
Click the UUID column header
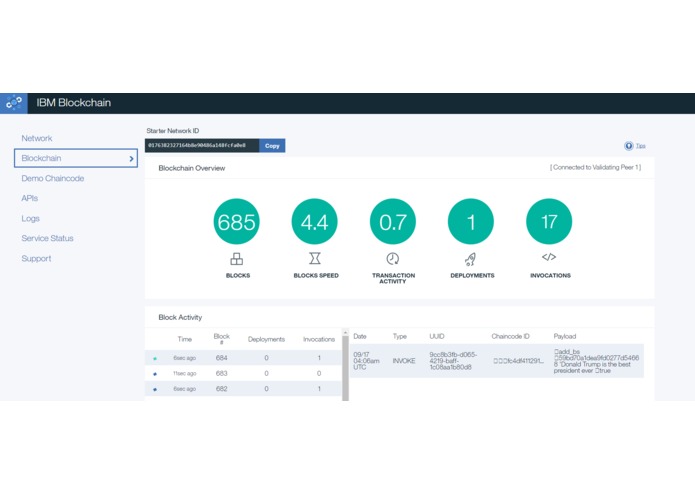click(437, 336)
